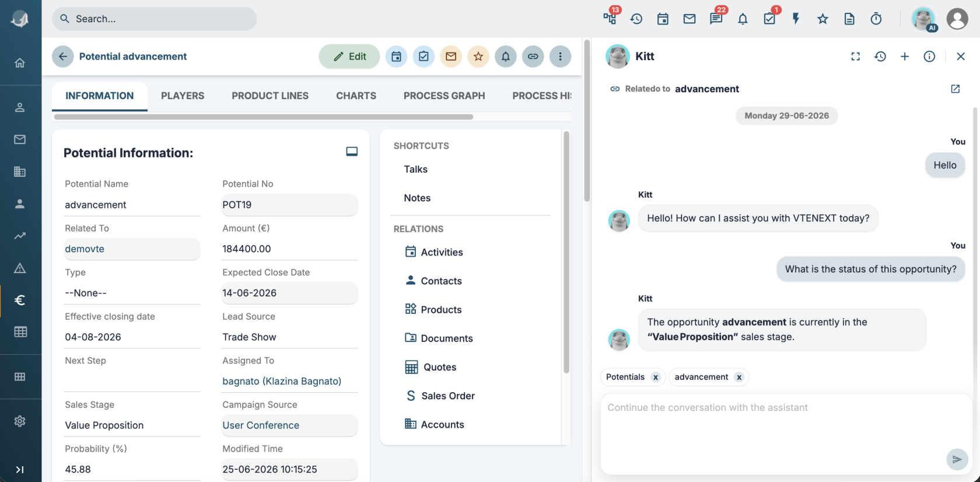Open the trend chart icon in sidebar
Viewport: 980px width, 482px height.
pyautogui.click(x=20, y=236)
